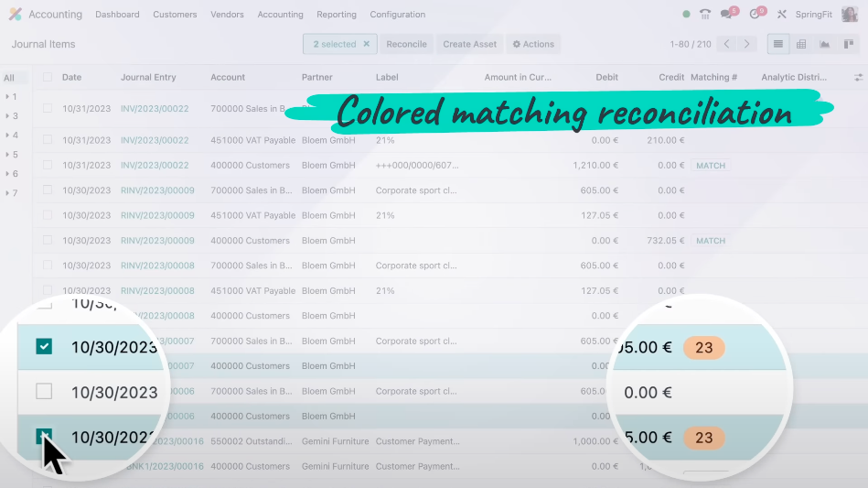Open the Vendors menu
Viewport: 868px width, 488px height.
click(x=227, y=15)
